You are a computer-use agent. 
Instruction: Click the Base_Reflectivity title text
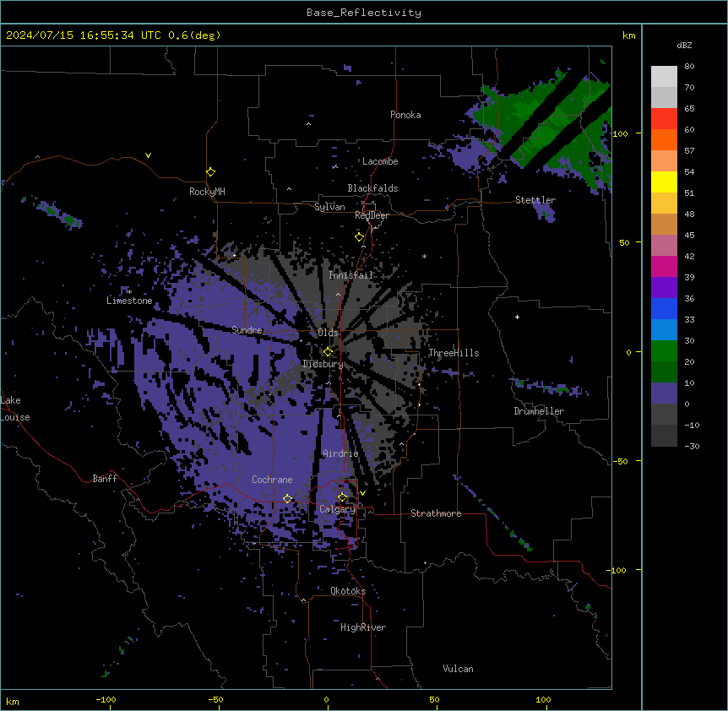(x=364, y=13)
